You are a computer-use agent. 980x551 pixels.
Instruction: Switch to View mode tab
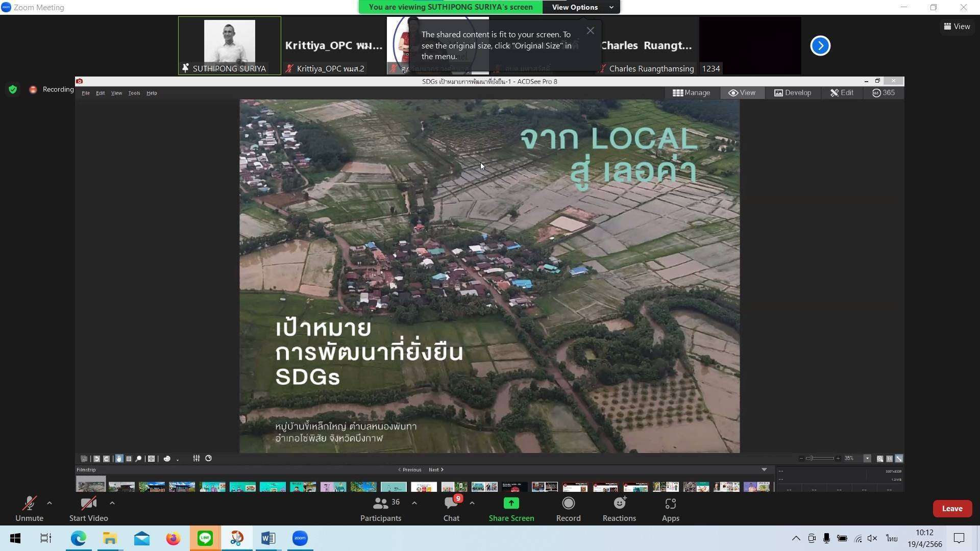(742, 93)
